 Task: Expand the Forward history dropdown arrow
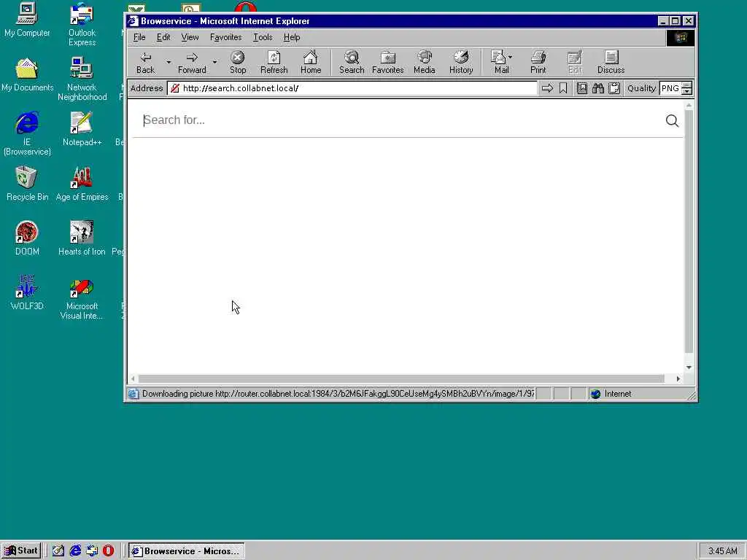coord(215,62)
